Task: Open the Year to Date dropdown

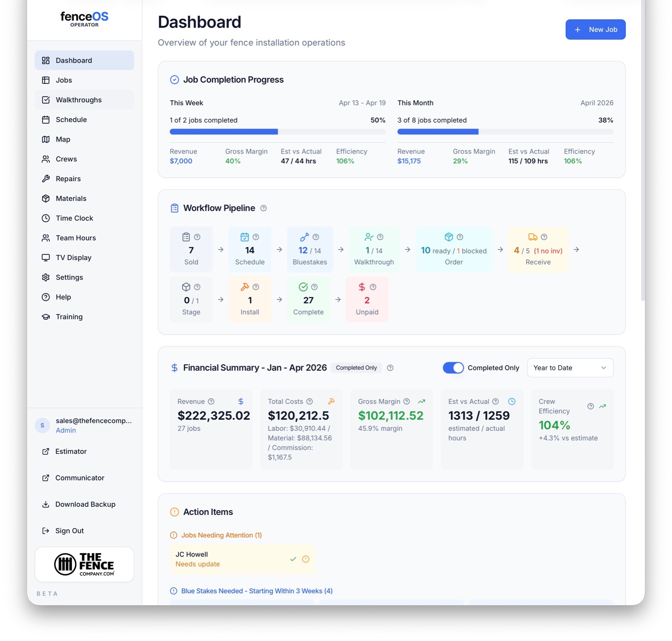Action: click(570, 368)
